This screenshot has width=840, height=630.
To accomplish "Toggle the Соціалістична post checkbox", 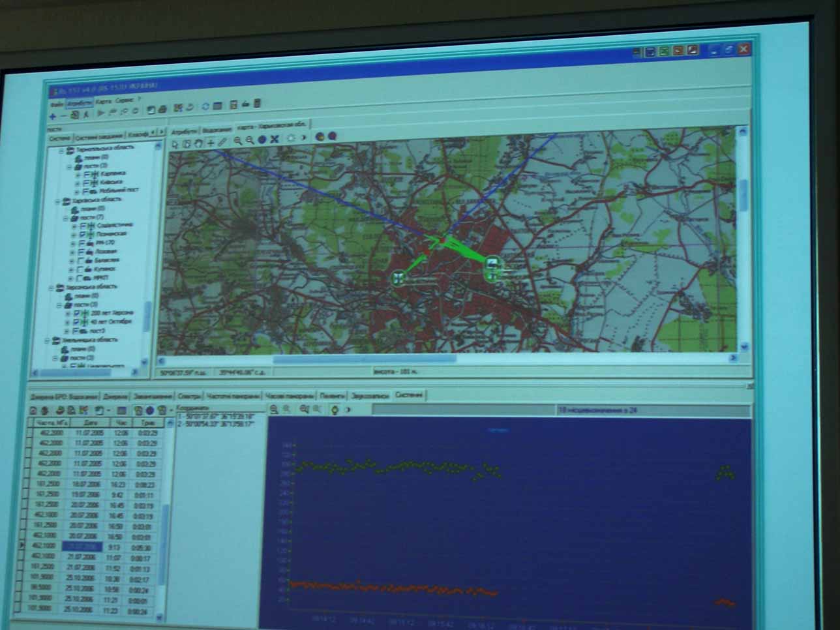I will coord(83,226).
